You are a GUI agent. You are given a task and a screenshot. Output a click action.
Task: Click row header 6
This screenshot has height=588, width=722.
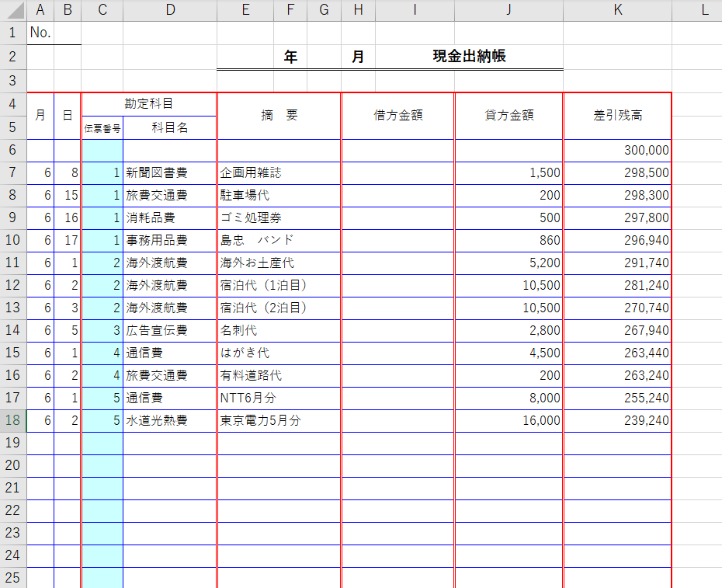[x=13, y=151]
